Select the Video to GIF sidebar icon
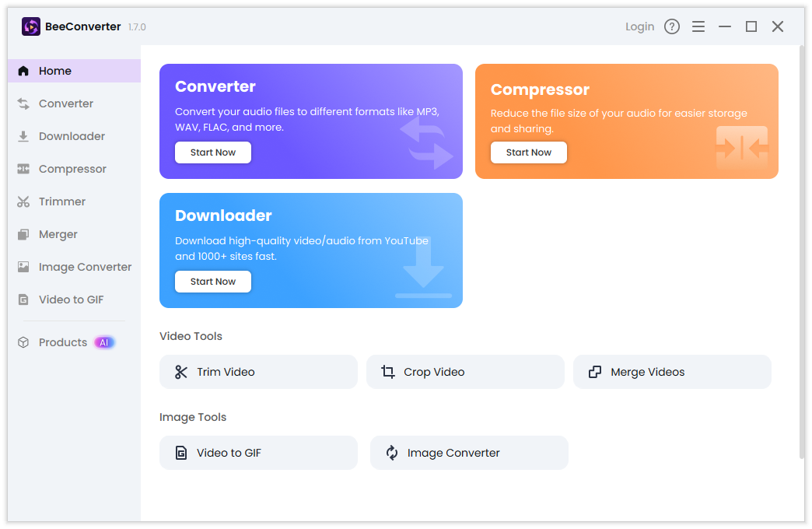Viewport: 812px width, 529px height. (x=24, y=300)
